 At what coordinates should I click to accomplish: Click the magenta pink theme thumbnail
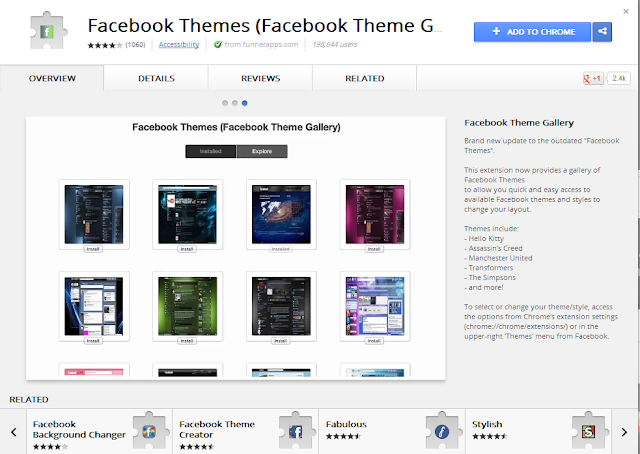(x=375, y=214)
